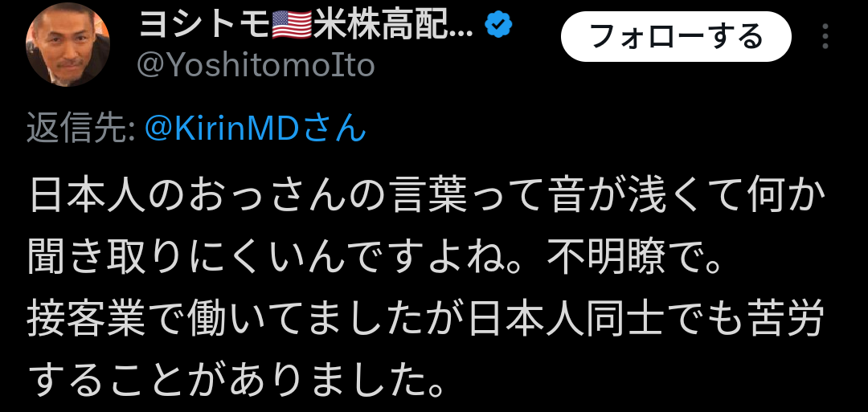Viewport: 868px width, 412px height.
Task: Click the final line することがありました
Action: (235, 381)
